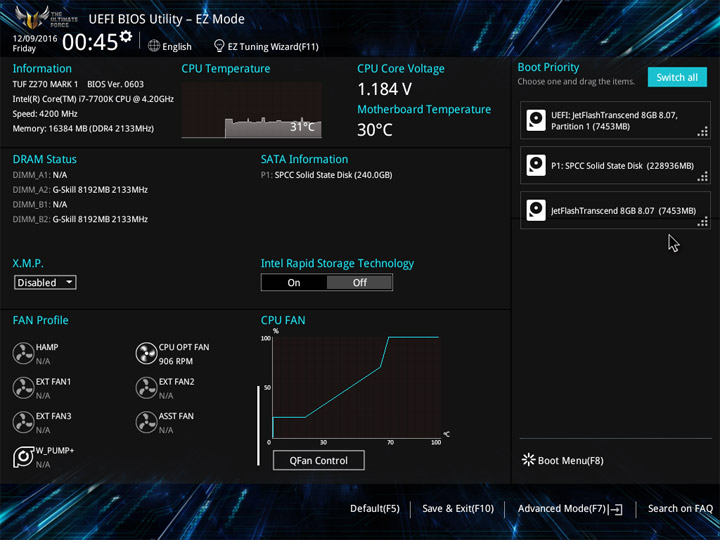Click the 00:45 clock time
This screenshot has height=540, width=720.
(90, 42)
